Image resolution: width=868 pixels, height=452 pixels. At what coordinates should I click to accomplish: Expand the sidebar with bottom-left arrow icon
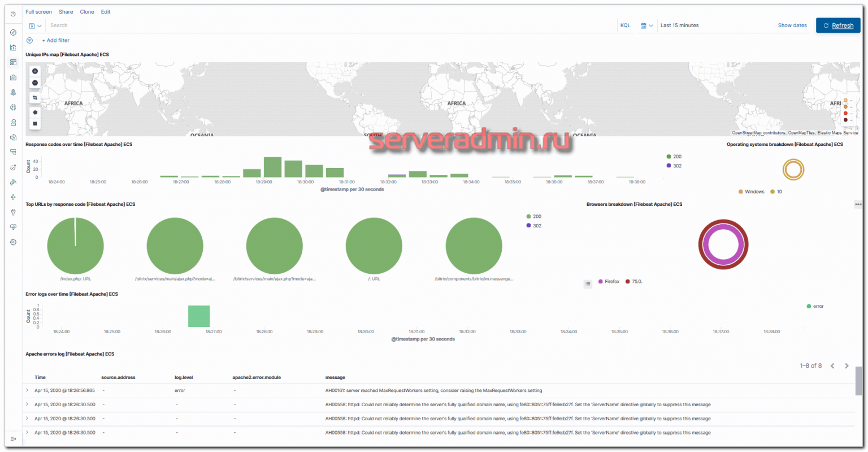pos(13,439)
